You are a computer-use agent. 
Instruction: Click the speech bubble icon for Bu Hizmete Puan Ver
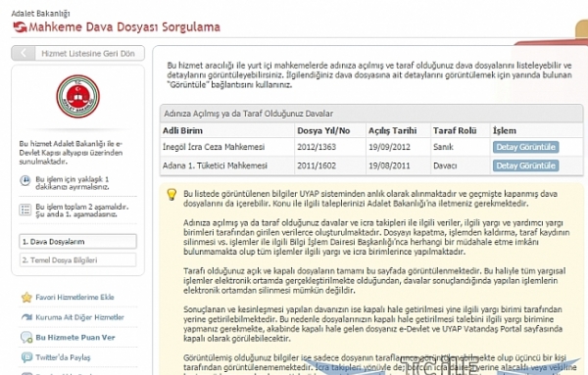point(26,338)
